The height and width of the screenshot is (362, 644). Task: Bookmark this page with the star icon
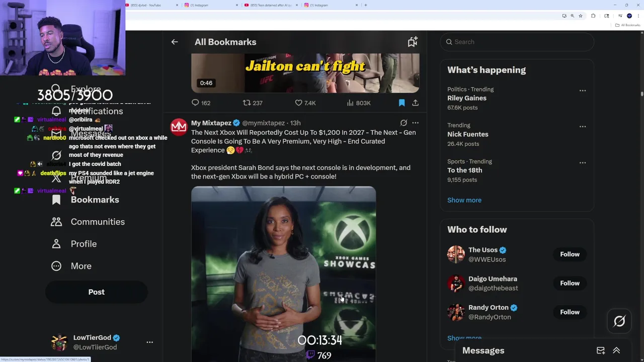pyautogui.click(x=581, y=16)
